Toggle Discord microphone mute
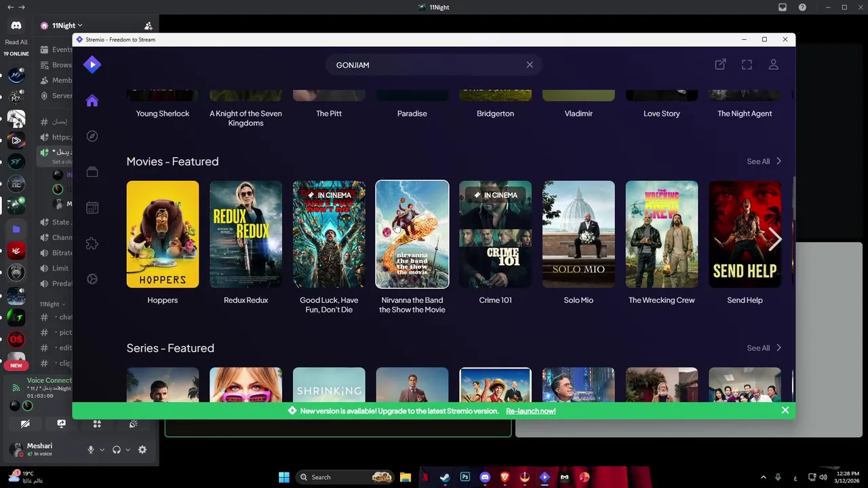 click(x=90, y=449)
